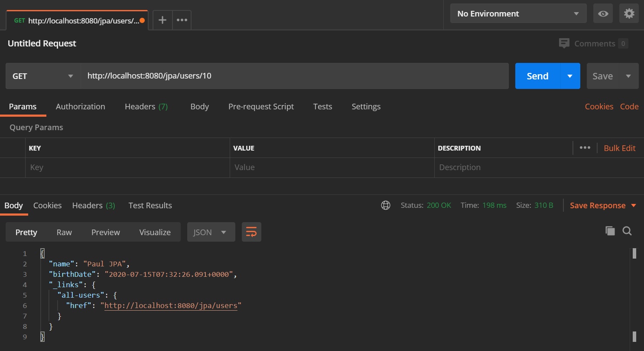
Task: Copy response body with copy icon
Action: pos(610,231)
